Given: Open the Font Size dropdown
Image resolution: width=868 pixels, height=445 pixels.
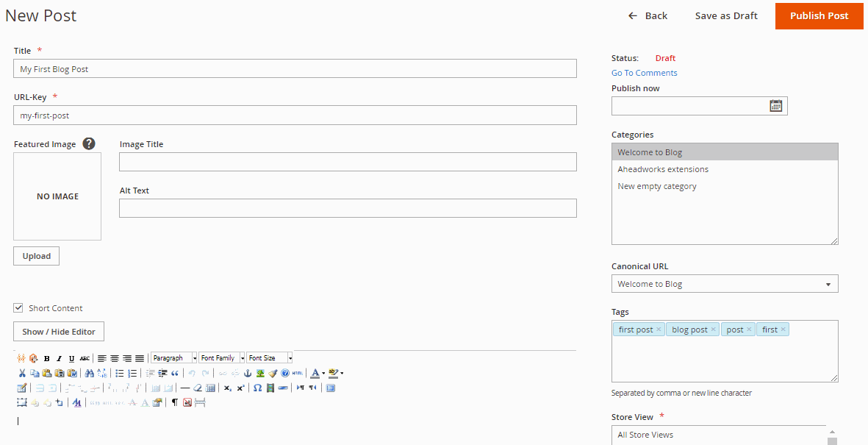Looking at the screenshot, I should click(x=270, y=358).
